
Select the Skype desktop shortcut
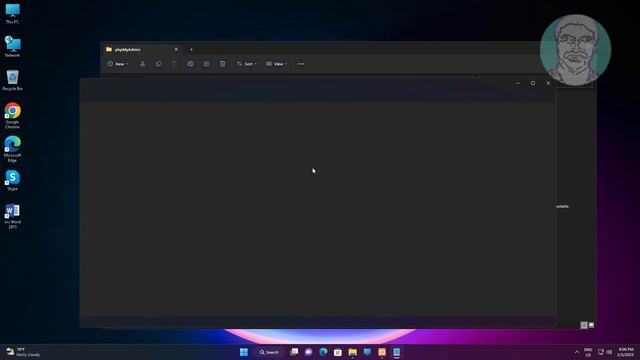click(x=12, y=180)
